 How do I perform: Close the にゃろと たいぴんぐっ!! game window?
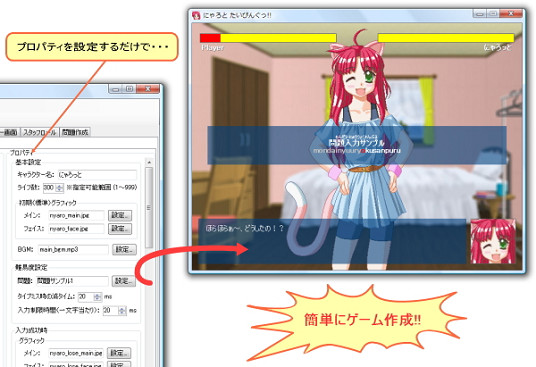click(x=511, y=14)
